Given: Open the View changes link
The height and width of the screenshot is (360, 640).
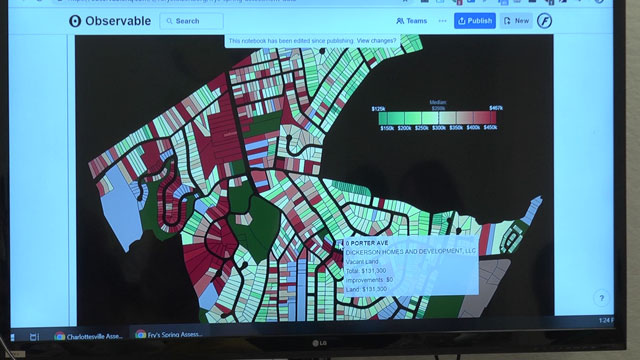Looking at the screenshot, I should click(376, 41).
